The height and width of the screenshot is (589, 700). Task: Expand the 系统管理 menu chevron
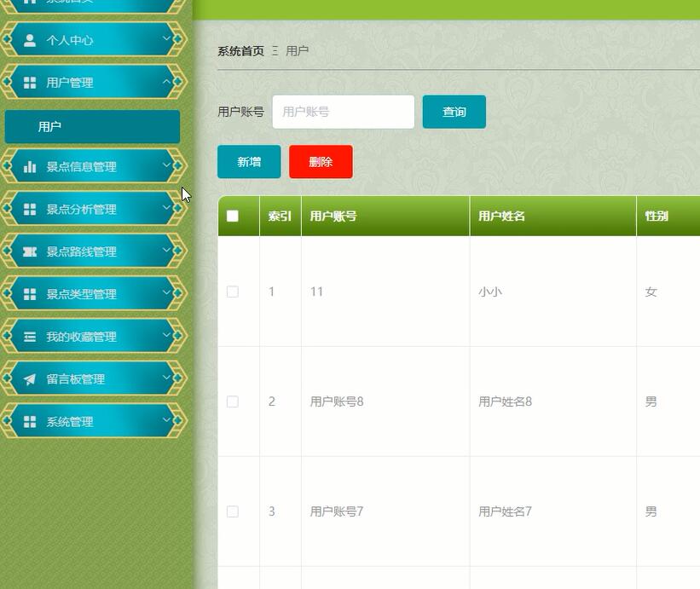(166, 421)
